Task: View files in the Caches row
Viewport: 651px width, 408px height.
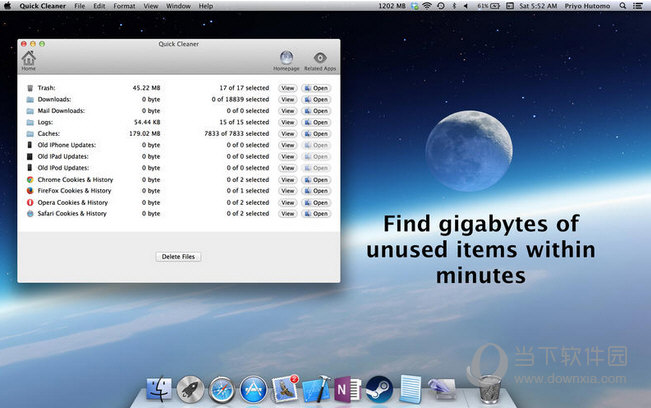Action: point(288,134)
